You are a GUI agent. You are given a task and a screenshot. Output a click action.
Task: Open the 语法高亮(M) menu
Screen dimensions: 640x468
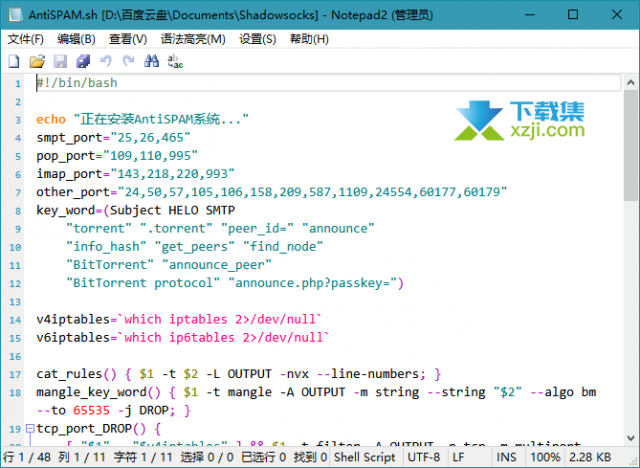[193, 39]
